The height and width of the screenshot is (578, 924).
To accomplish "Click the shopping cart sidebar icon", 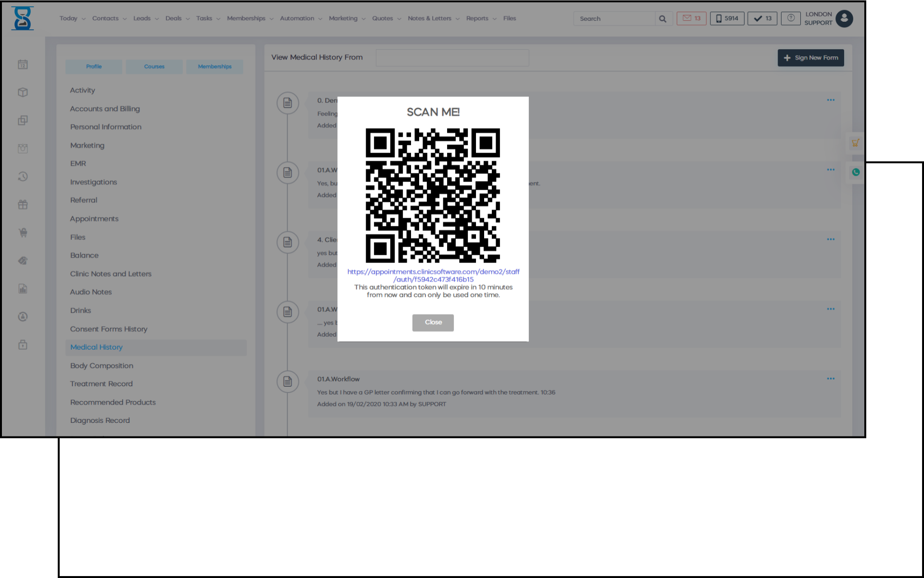I will pos(23,233).
